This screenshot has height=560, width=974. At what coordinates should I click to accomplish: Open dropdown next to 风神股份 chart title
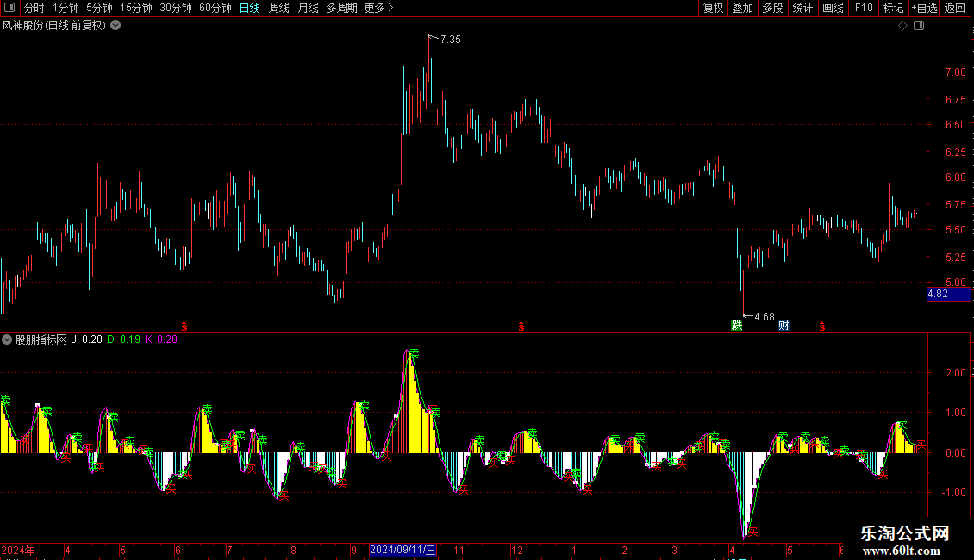(116, 26)
